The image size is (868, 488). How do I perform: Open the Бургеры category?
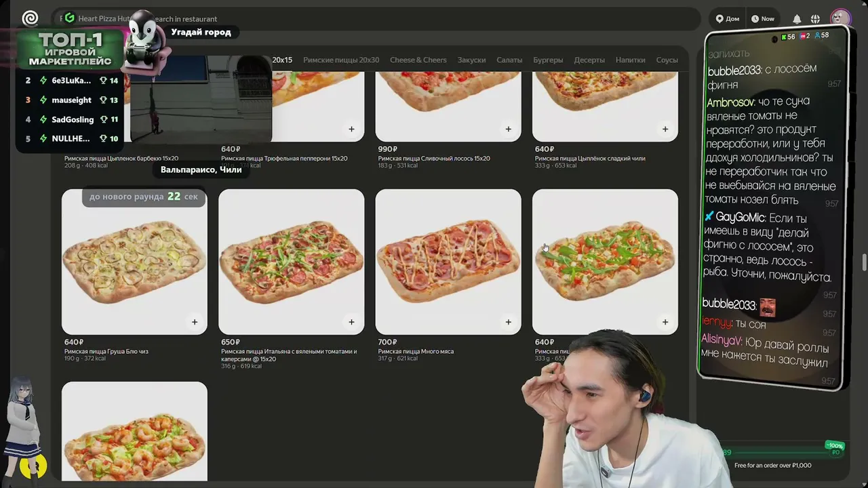click(548, 60)
